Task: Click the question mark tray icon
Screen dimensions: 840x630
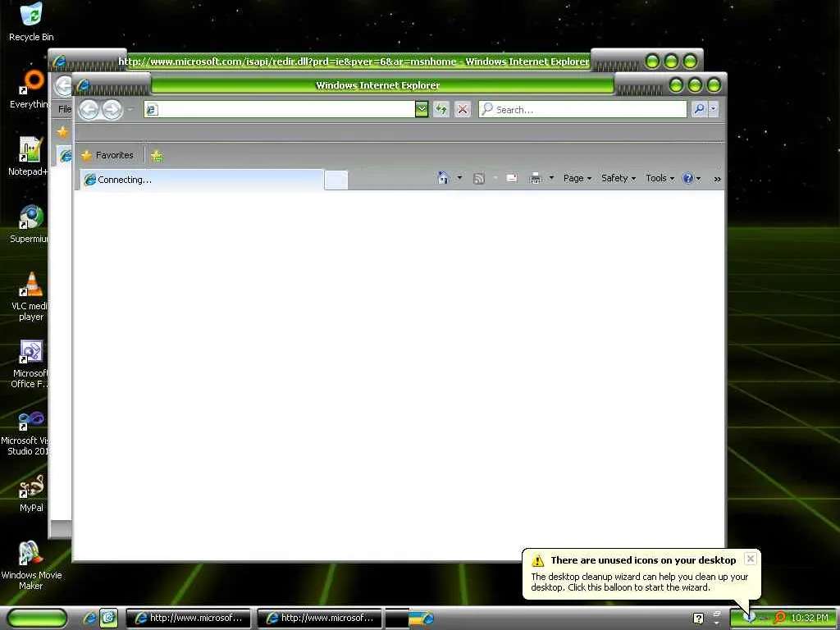Action: click(x=698, y=619)
